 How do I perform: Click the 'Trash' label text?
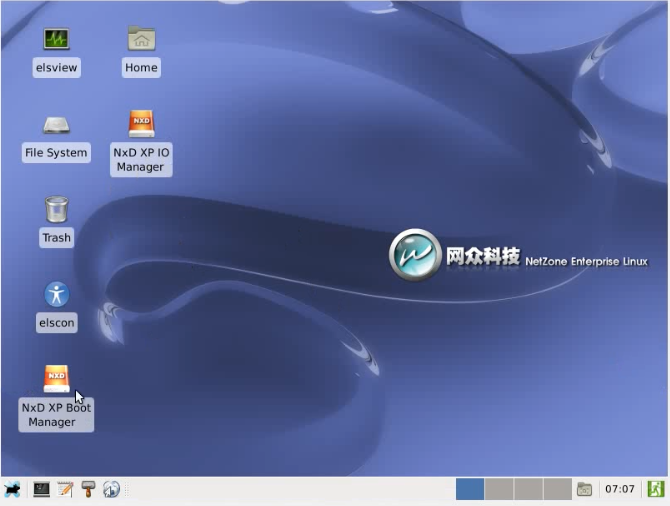56,237
